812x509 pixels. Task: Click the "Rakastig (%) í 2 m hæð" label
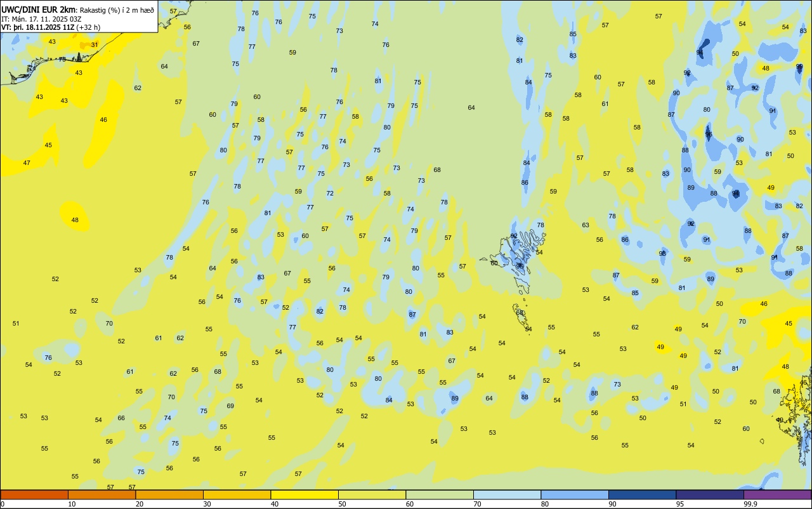pos(117,10)
